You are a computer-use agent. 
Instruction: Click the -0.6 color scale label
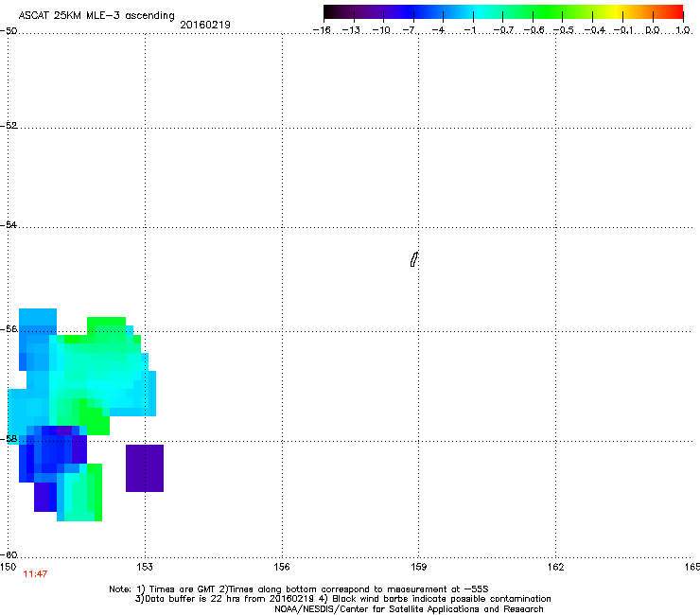coord(534,30)
